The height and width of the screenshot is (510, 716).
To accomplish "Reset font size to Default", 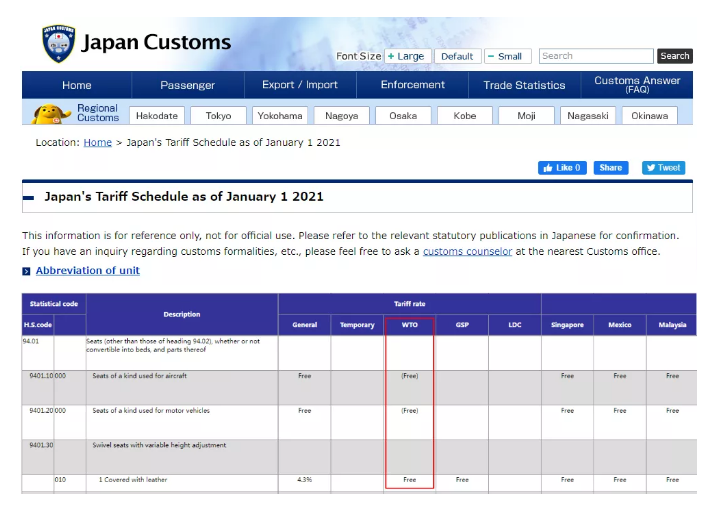I will point(457,57).
